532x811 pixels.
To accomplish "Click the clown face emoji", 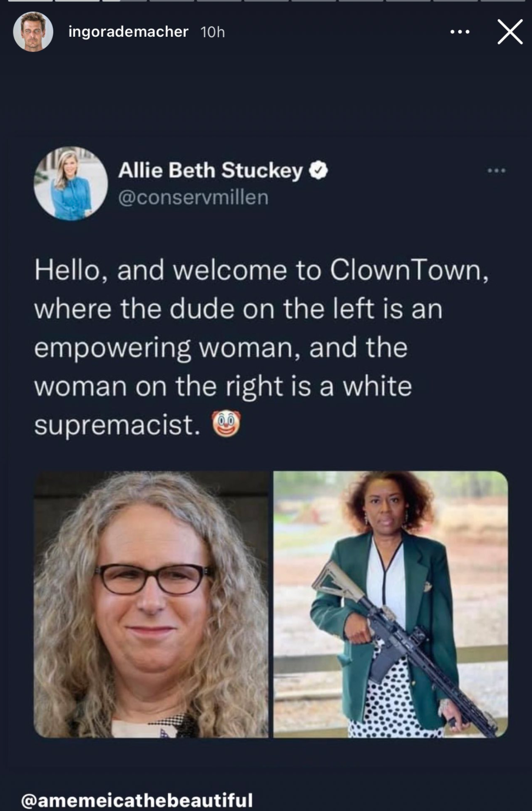I will coord(226,424).
